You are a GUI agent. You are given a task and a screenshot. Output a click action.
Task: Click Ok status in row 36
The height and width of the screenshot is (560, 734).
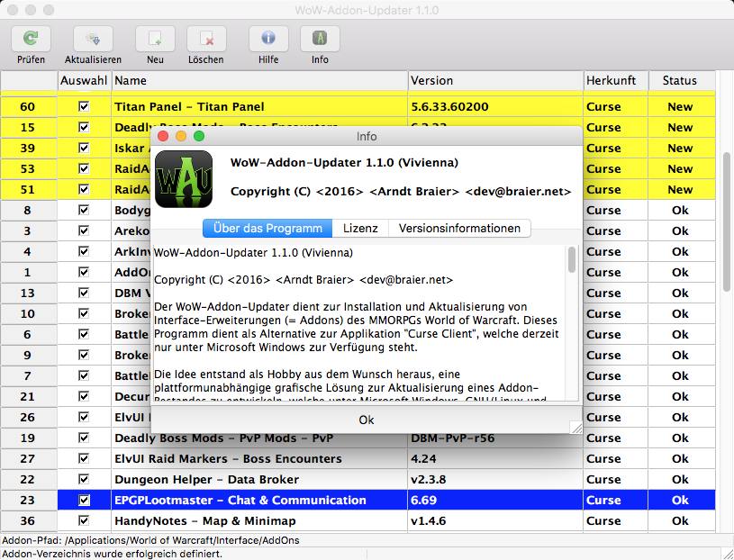pos(682,520)
